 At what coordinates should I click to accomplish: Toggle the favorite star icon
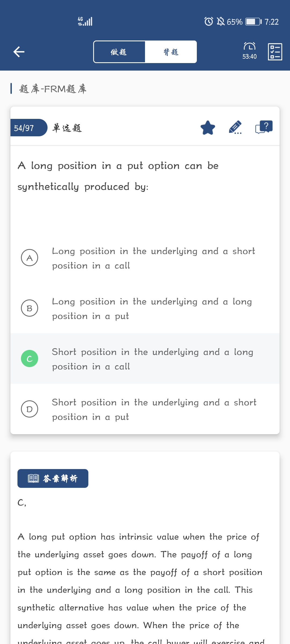(208, 128)
